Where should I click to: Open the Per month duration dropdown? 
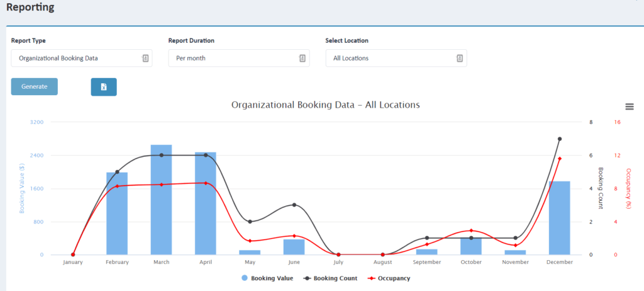click(239, 58)
